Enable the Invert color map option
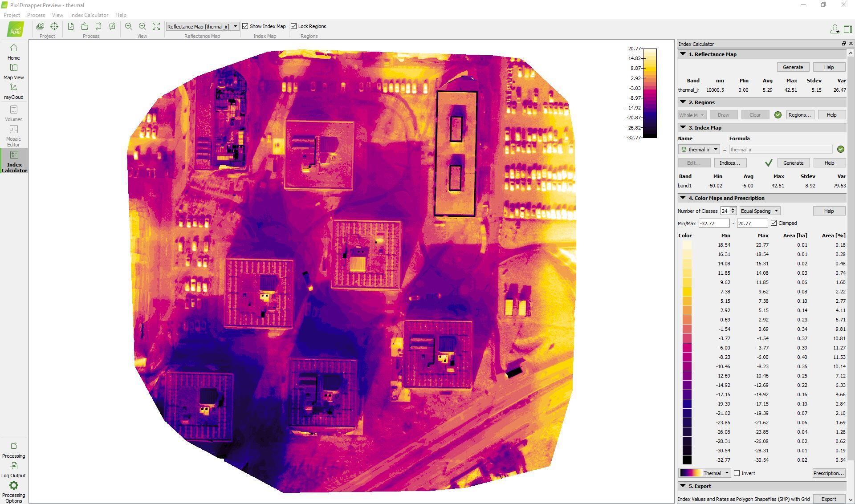 point(737,473)
